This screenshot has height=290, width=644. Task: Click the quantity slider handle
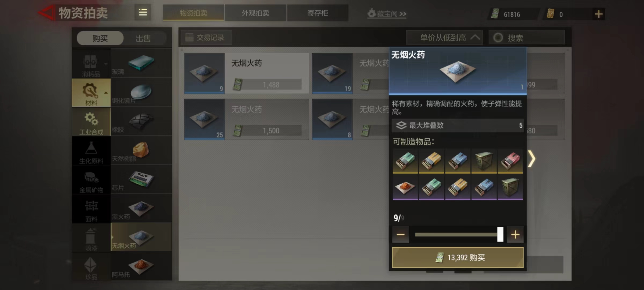point(500,234)
